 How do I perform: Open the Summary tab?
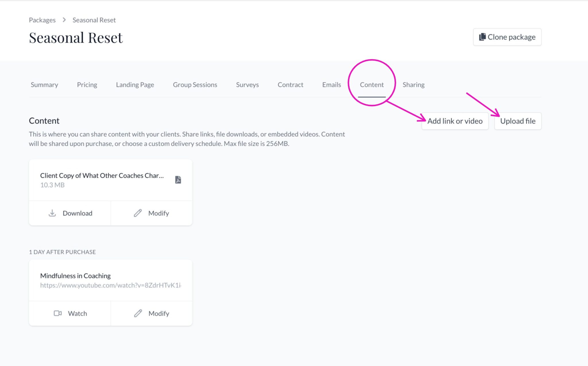(44, 85)
